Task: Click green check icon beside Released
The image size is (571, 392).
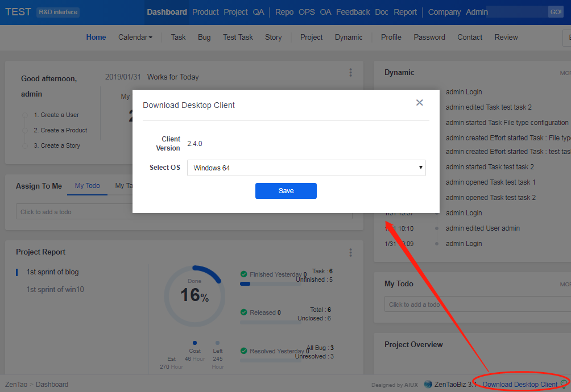Action: click(x=244, y=312)
